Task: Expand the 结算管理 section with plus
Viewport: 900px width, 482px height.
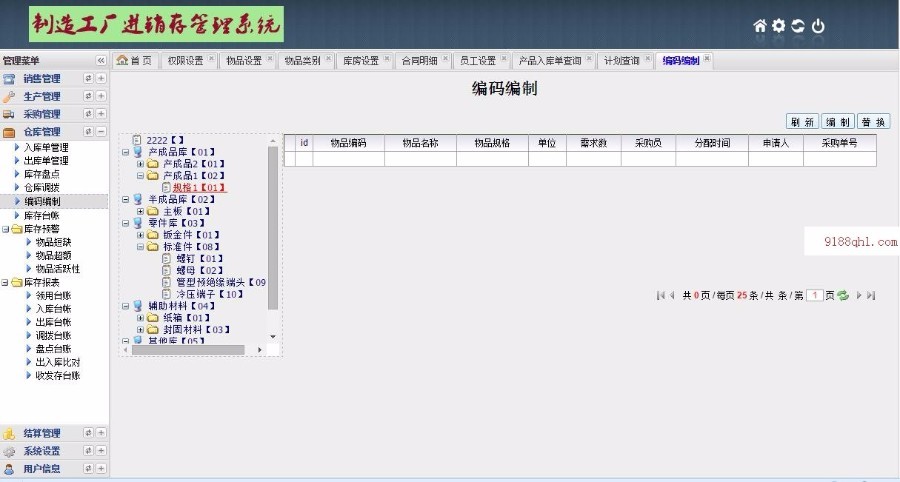Action: [101, 433]
